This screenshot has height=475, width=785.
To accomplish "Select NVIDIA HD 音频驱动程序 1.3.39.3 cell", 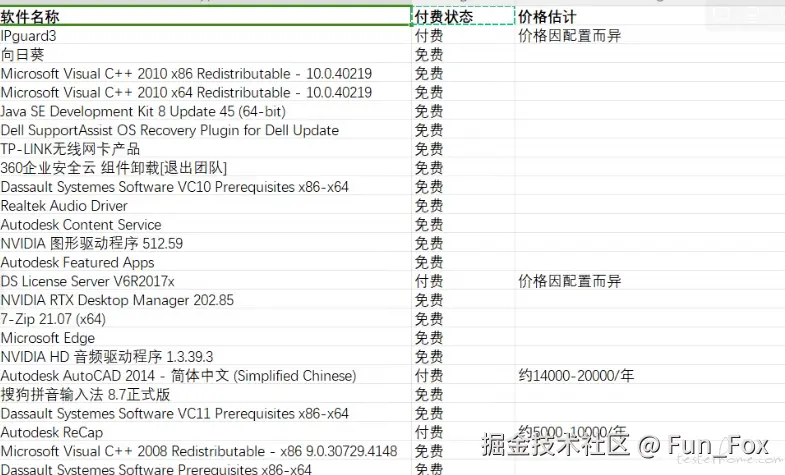I will [205, 357].
